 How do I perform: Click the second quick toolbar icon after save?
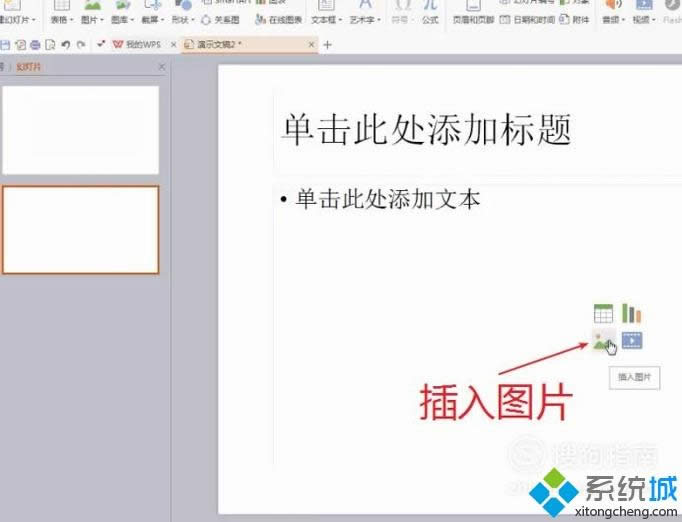20,45
